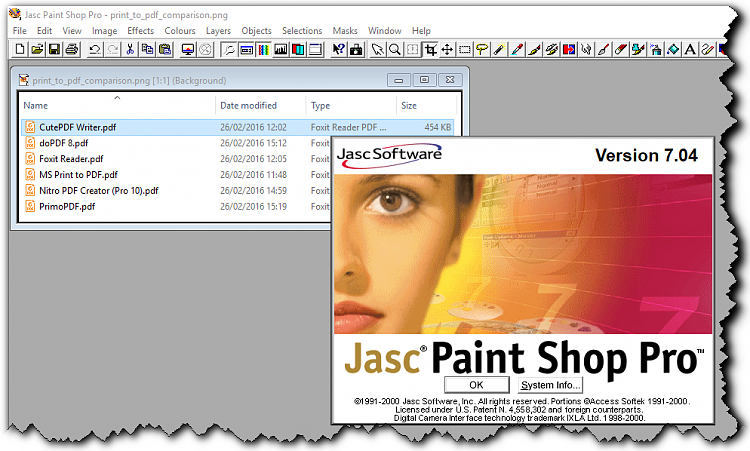
Task: Click the Foxit Reader.pdf file name
Action: click(x=71, y=159)
